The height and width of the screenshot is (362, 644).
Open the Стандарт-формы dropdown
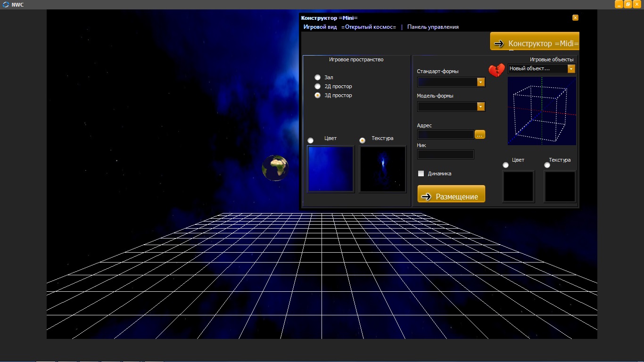(480, 82)
